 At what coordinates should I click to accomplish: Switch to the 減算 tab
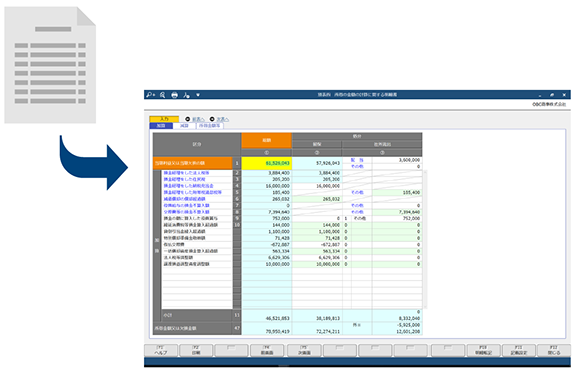[184, 126]
